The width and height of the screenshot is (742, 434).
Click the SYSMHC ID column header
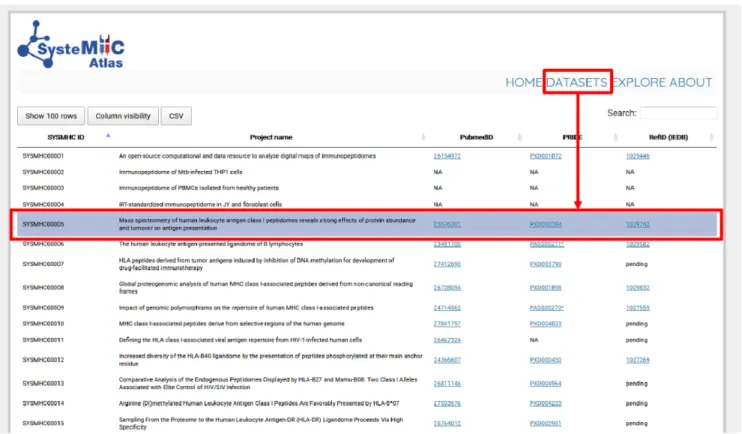66,137
